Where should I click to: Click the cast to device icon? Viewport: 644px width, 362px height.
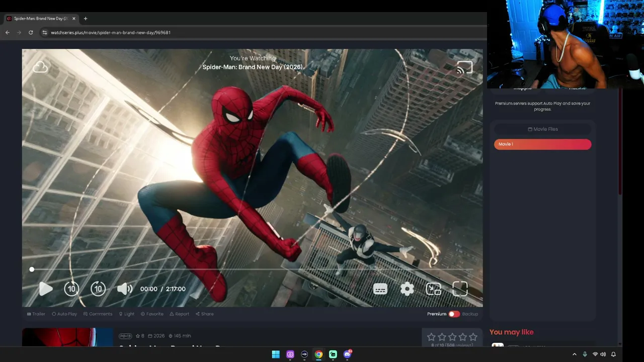464,67
